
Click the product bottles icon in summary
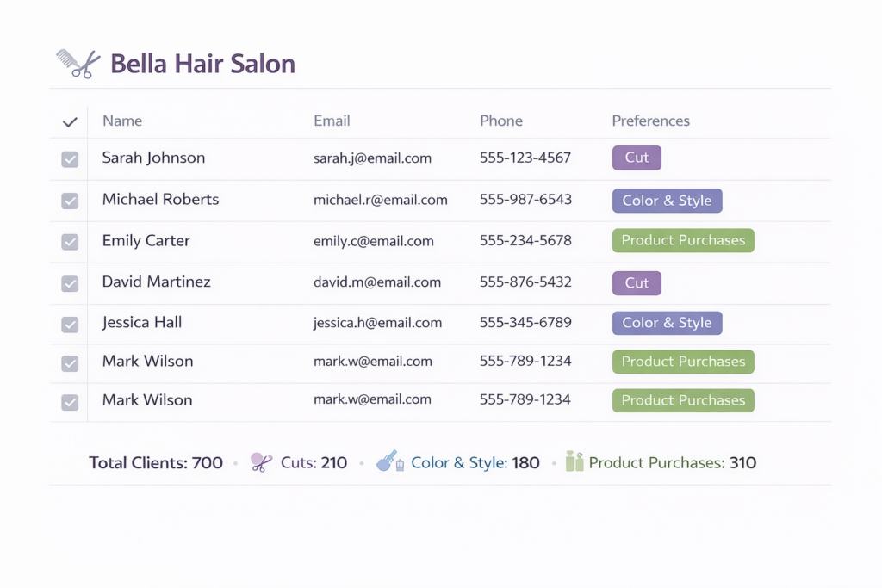point(575,462)
